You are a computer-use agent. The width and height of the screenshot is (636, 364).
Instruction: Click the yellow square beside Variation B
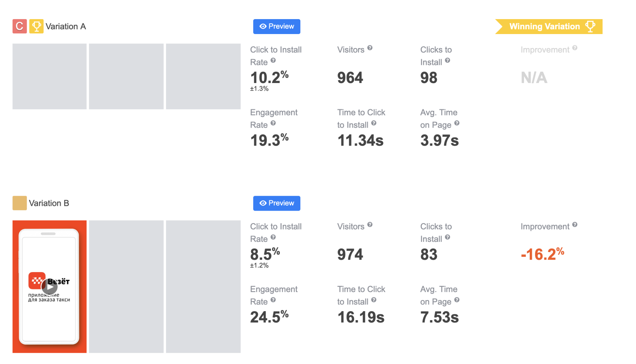[x=19, y=203]
